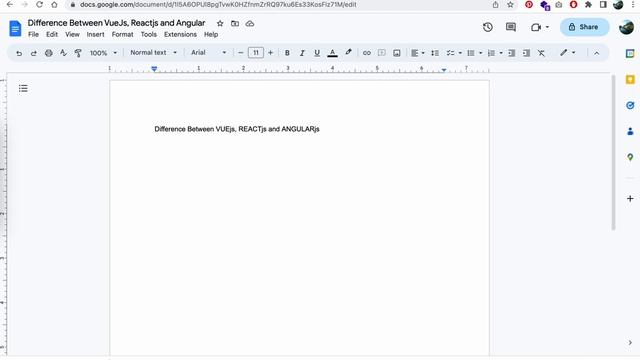Open Tasks in the side panel
Image resolution: width=640 pixels, height=360 pixels.
pos(630,105)
